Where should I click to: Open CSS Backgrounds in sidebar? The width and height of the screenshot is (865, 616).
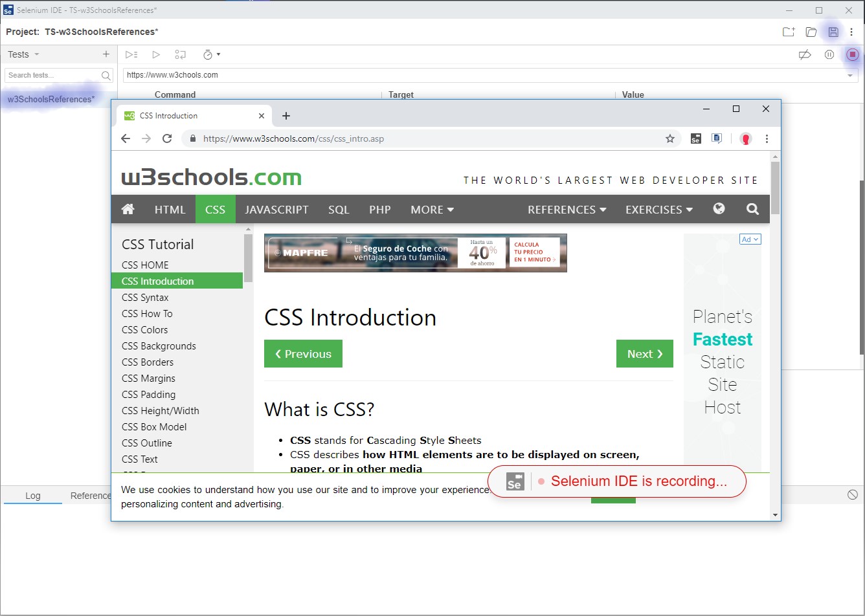point(159,346)
